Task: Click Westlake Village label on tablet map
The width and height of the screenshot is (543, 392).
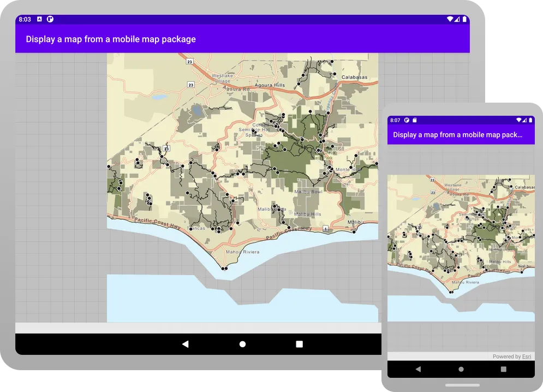Action: (x=222, y=78)
